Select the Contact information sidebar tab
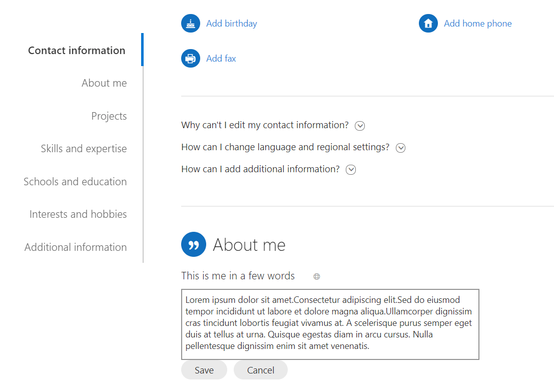 point(77,50)
